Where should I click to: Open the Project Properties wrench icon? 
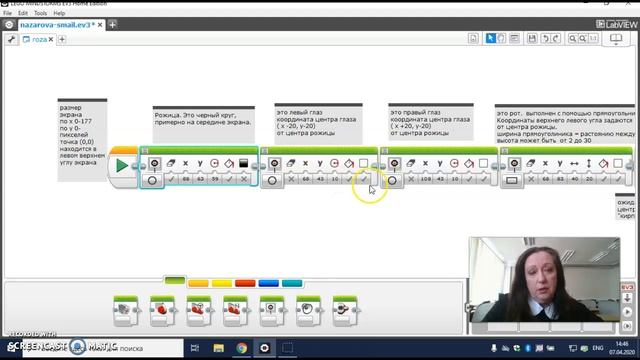point(11,39)
